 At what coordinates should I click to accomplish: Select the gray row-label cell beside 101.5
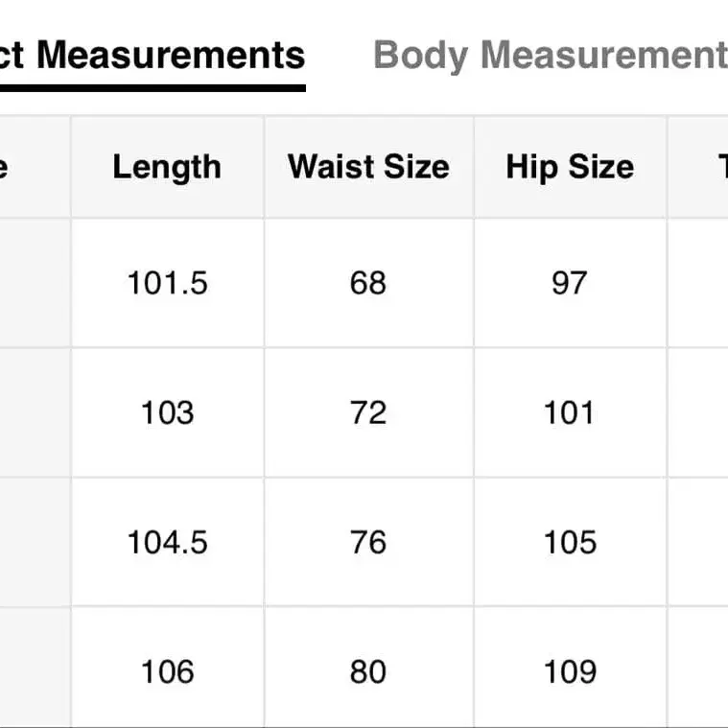click(34, 283)
